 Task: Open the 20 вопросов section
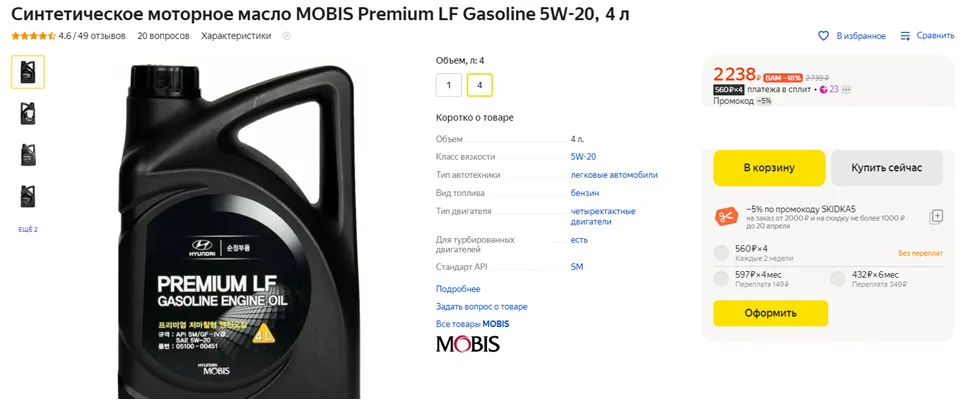click(x=163, y=36)
